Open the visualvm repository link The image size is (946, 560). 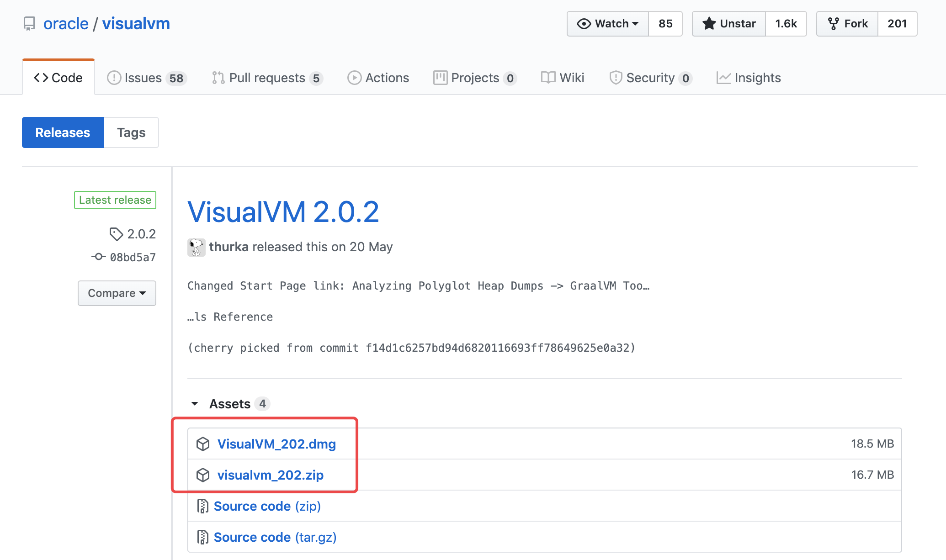click(136, 24)
